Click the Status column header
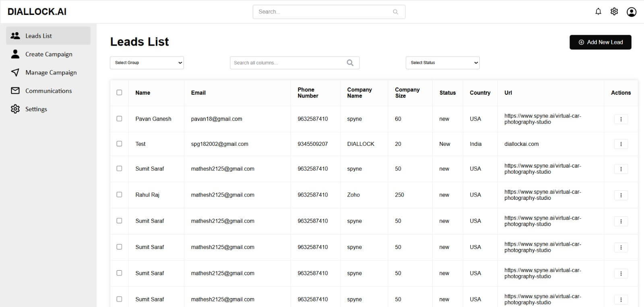644x307 pixels. click(x=448, y=93)
